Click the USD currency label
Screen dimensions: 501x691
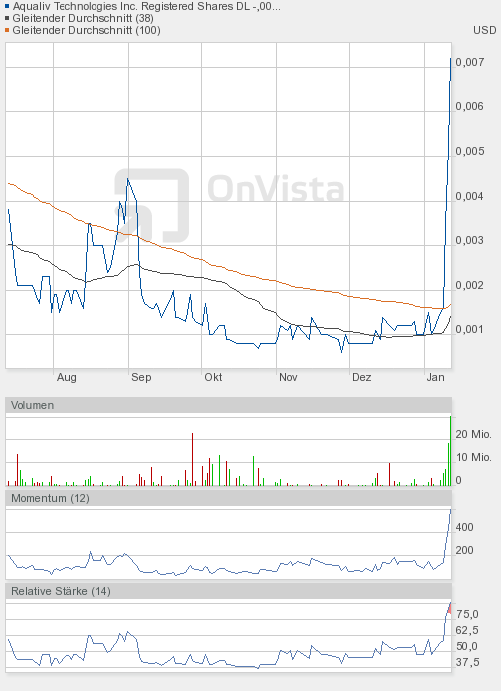pyautogui.click(x=485, y=30)
